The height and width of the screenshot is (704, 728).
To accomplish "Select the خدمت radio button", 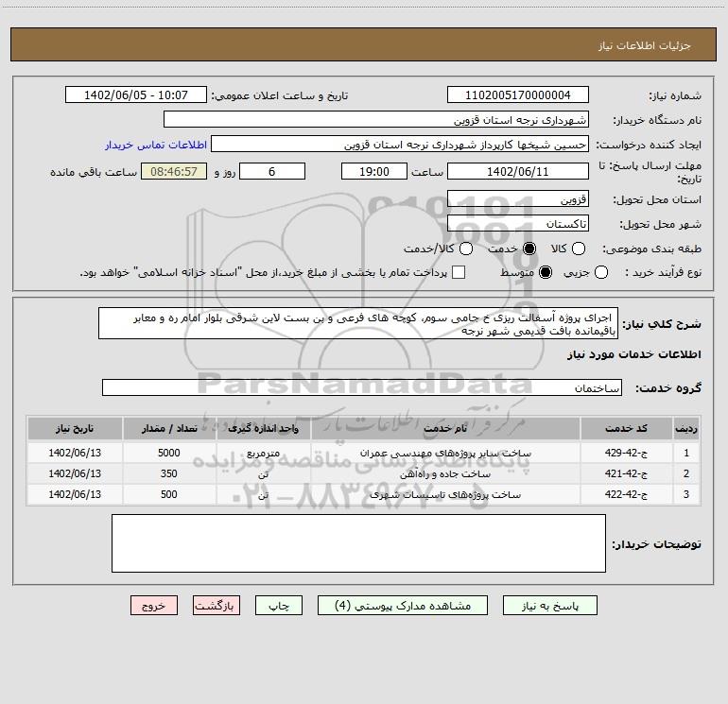I will point(529,249).
